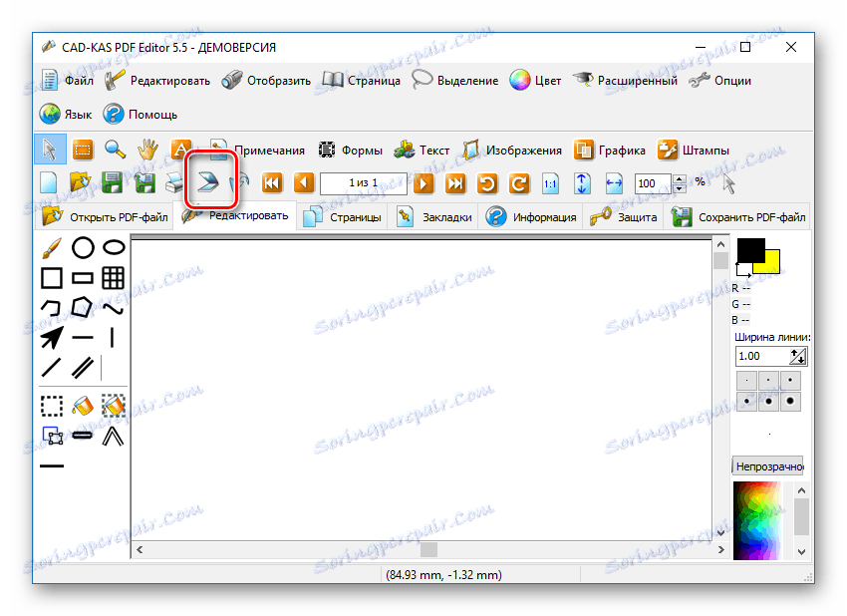The image size is (847, 616).
Task: Select the resize object handles tool
Action: tap(52, 436)
